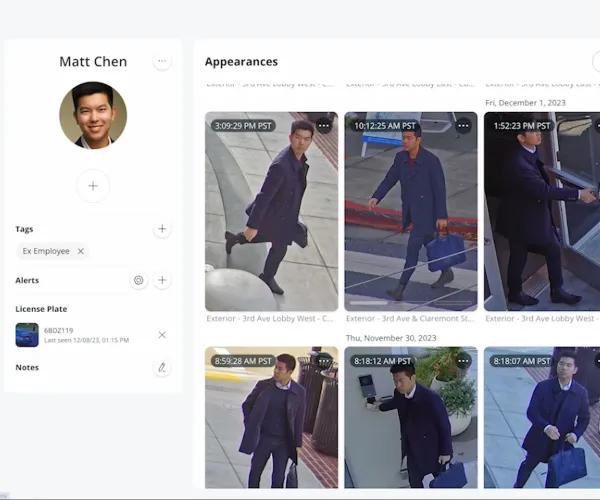The image size is (600, 500).
Task: Add a new profile photo with plus circle
Action: coord(93,186)
